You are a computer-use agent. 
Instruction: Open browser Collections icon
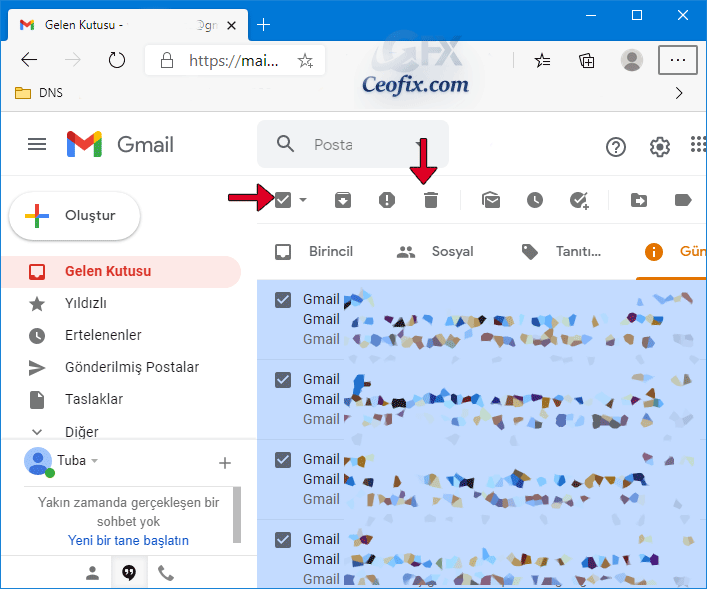pos(587,60)
